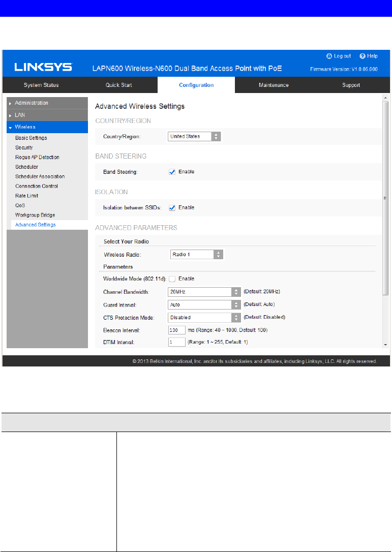This screenshot has height=552, width=392.
Task: Open the QoS page
Action: click(x=20, y=205)
